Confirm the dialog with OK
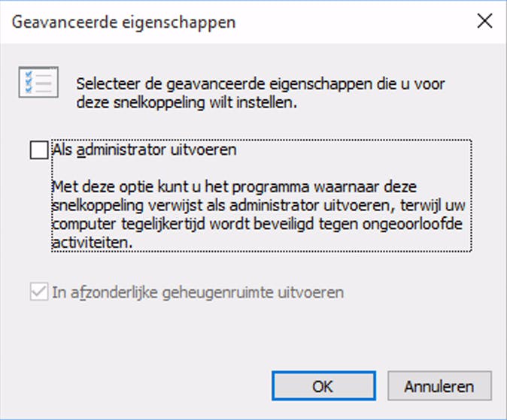The width and height of the screenshot is (507, 420). click(x=323, y=387)
